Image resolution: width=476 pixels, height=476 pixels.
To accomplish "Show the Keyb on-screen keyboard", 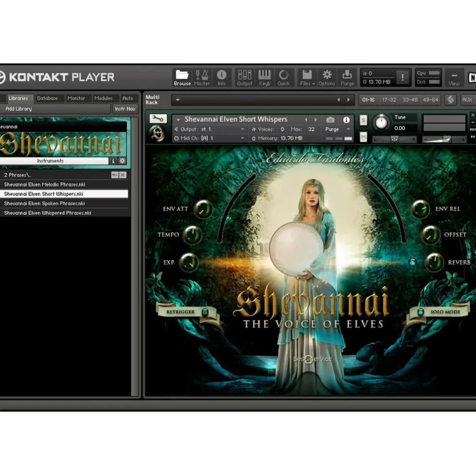I will point(265,77).
